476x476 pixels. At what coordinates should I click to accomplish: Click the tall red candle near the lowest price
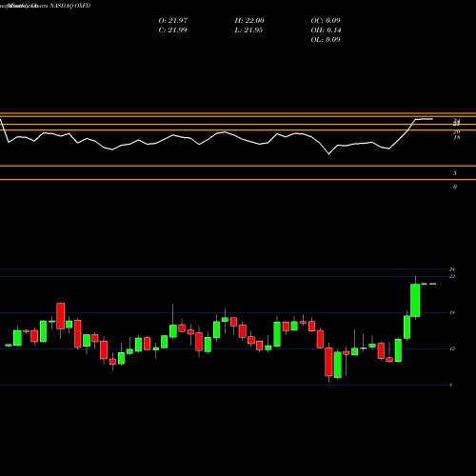click(328, 362)
